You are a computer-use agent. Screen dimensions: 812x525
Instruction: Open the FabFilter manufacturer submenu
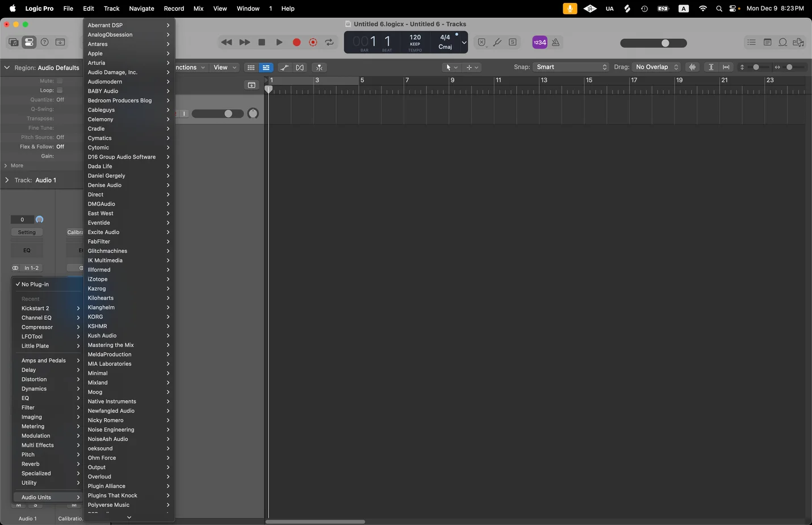[x=129, y=241]
